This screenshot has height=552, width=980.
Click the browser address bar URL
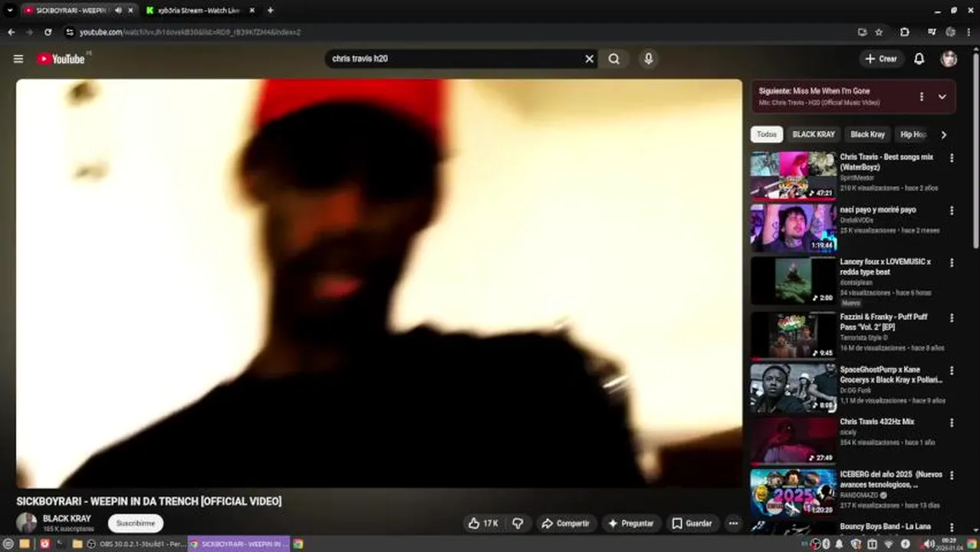[x=190, y=32]
